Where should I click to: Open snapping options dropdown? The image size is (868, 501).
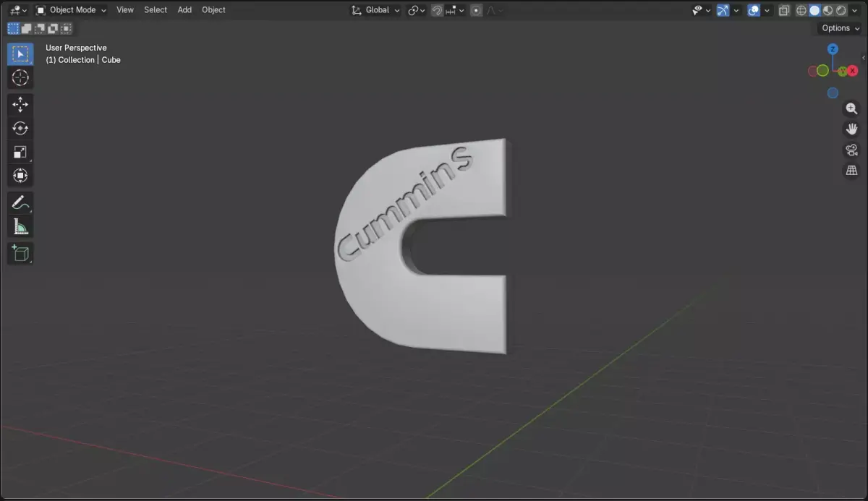(x=456, y=10)
